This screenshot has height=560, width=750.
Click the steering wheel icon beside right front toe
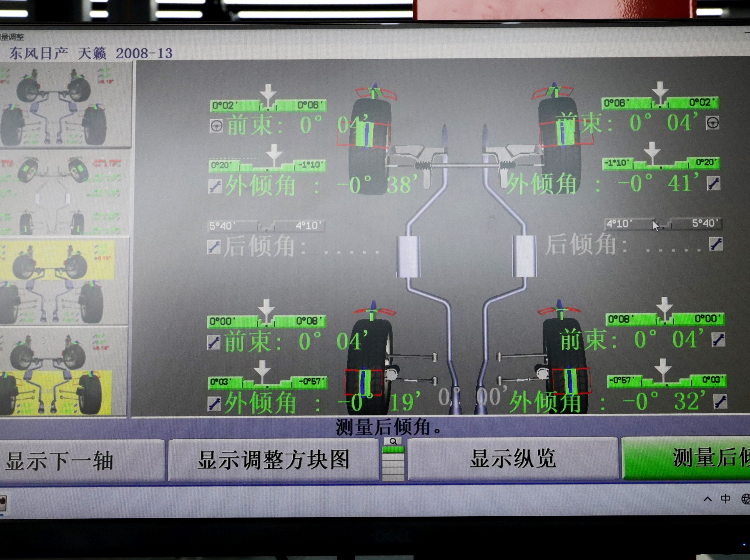pyautogui.click(x=712, y=123)
